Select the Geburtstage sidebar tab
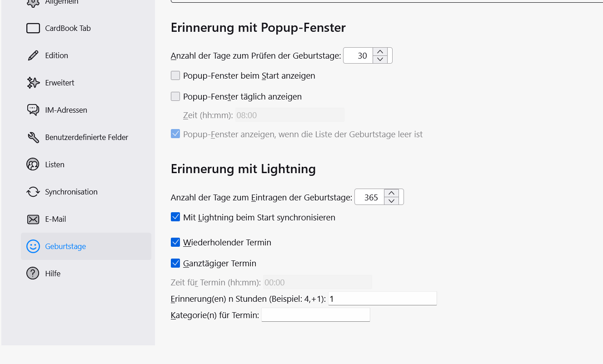603x364 pixels. coord(86,246)
